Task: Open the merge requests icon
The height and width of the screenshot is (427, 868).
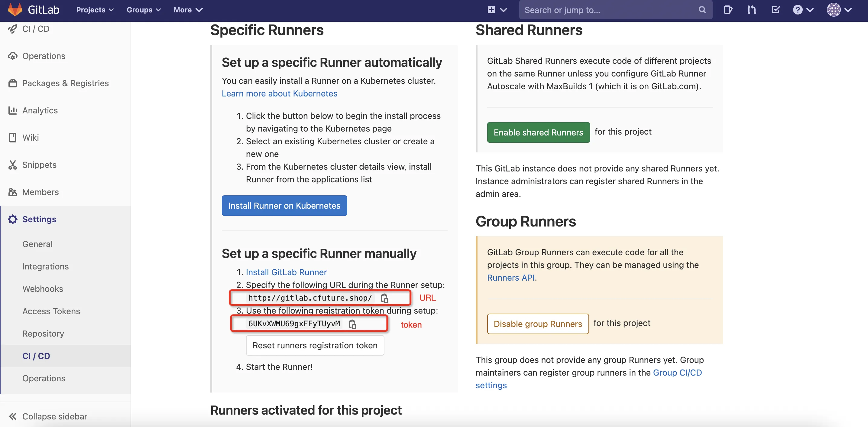Action: coord(751,10)
